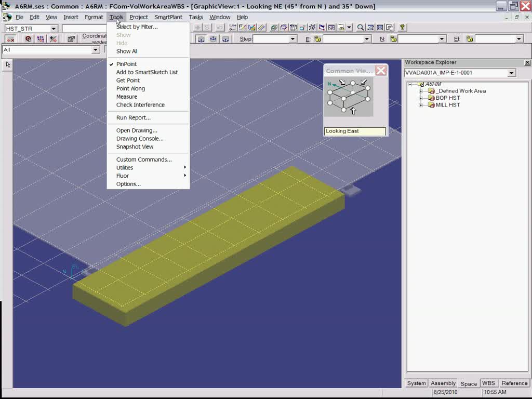Open the VVADA001A_IMP-E-1-0001 combo box

(460, 73)
